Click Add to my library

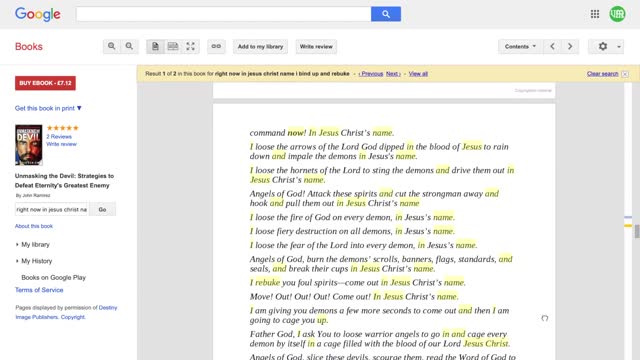tap(260, 47)
